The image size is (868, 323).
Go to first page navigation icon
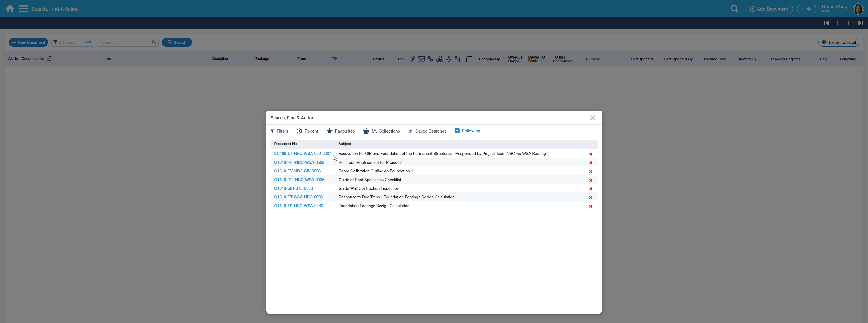pos(826,23)
